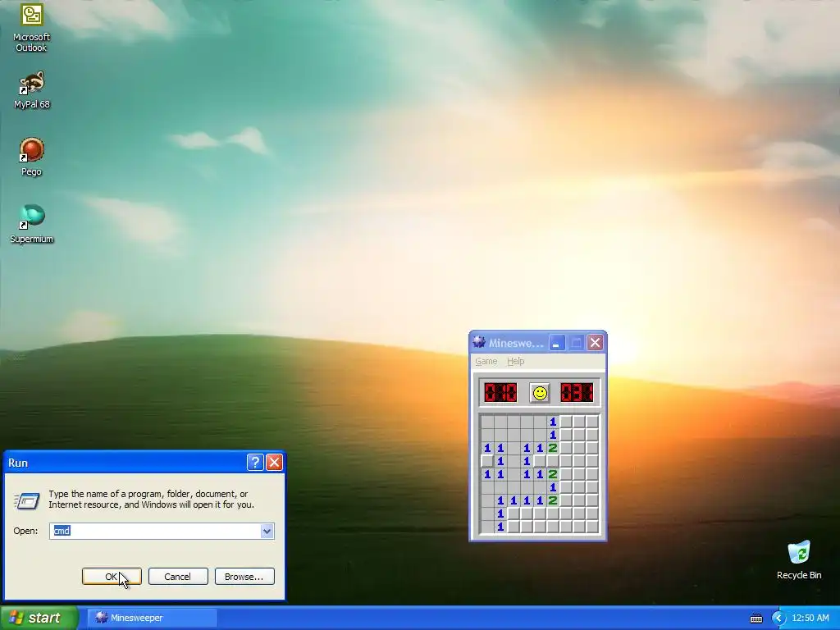
Task: Click the Run dialog question mark help button
Action: pyautogui.click(x=255, y=463)
